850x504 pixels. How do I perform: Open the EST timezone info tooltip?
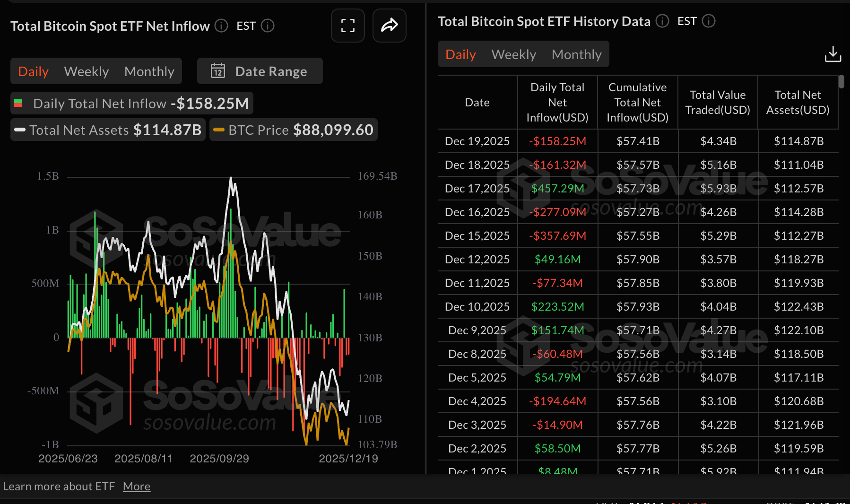click(x=268, y=26)
